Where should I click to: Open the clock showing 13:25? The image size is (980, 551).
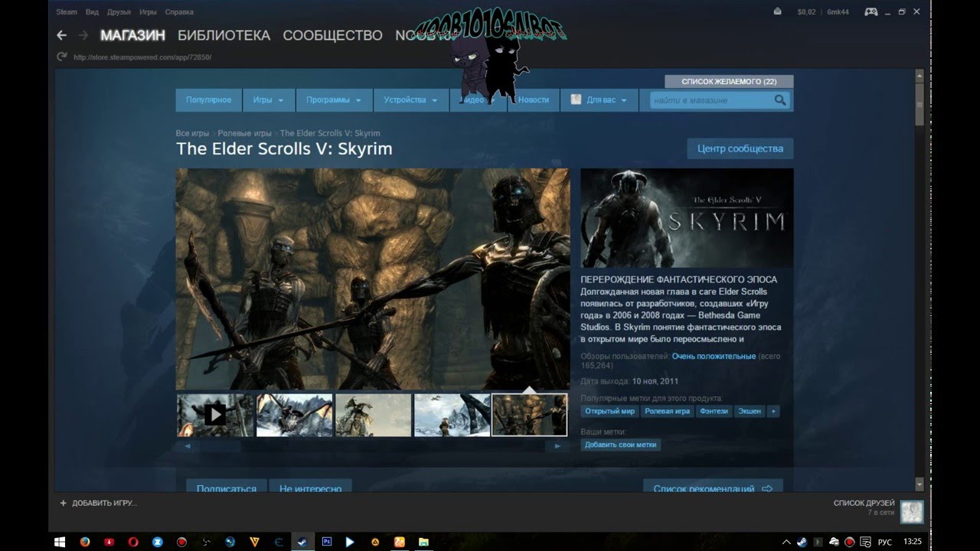click(x=913, y=542)
